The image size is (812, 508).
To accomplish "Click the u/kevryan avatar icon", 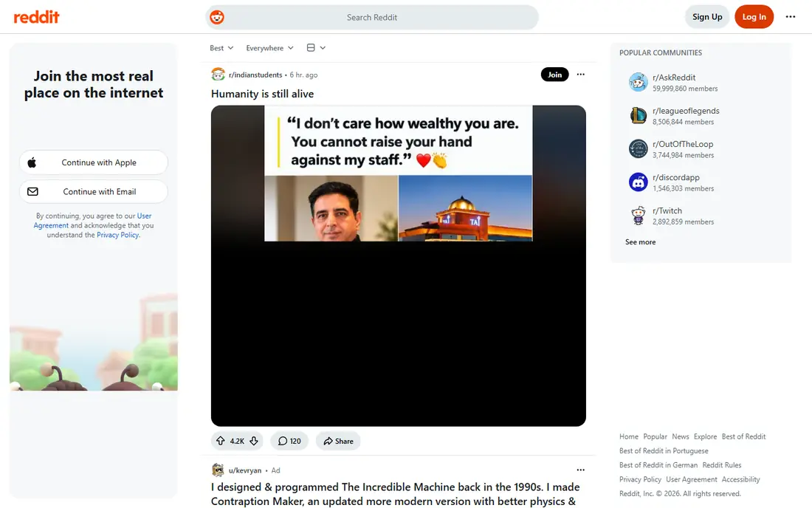I will 218,470.
